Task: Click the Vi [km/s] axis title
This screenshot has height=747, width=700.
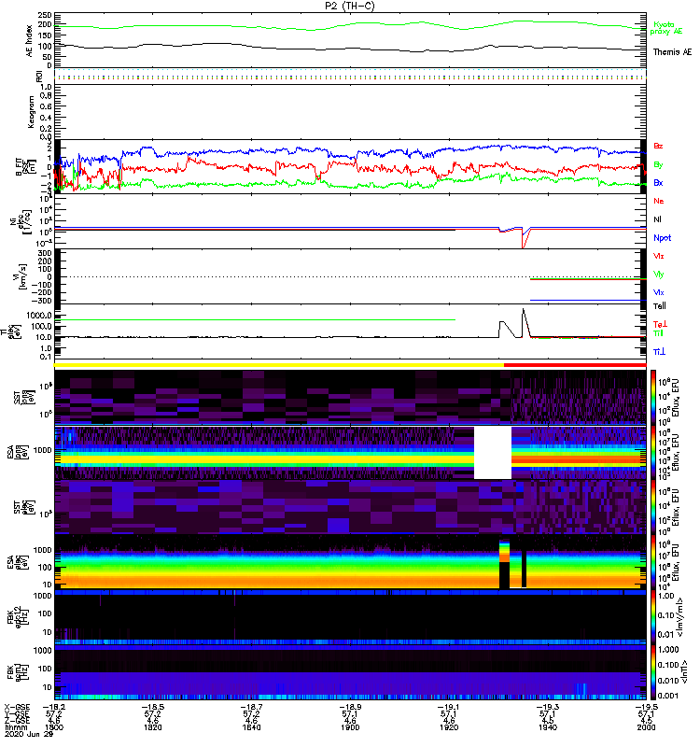Action: coord(21,276)
